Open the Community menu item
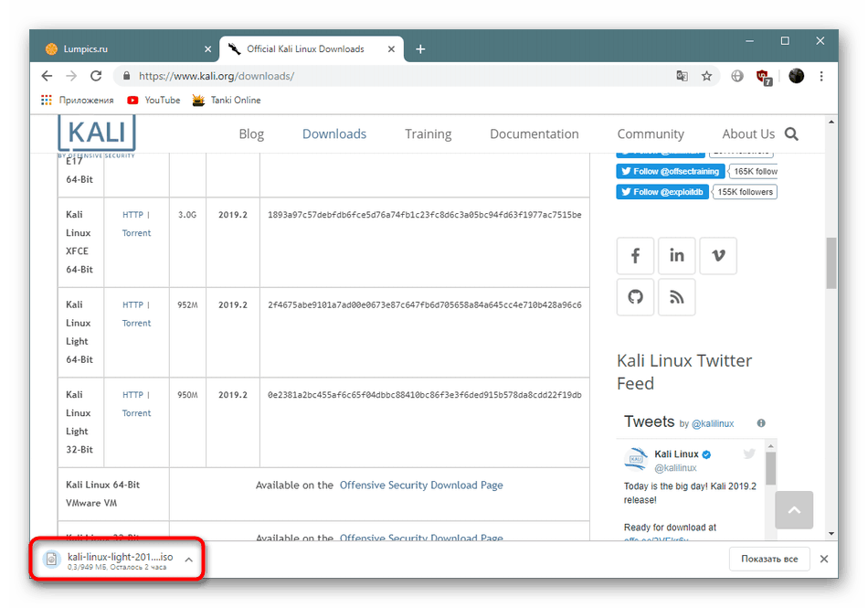 click(x=651, y=134)
